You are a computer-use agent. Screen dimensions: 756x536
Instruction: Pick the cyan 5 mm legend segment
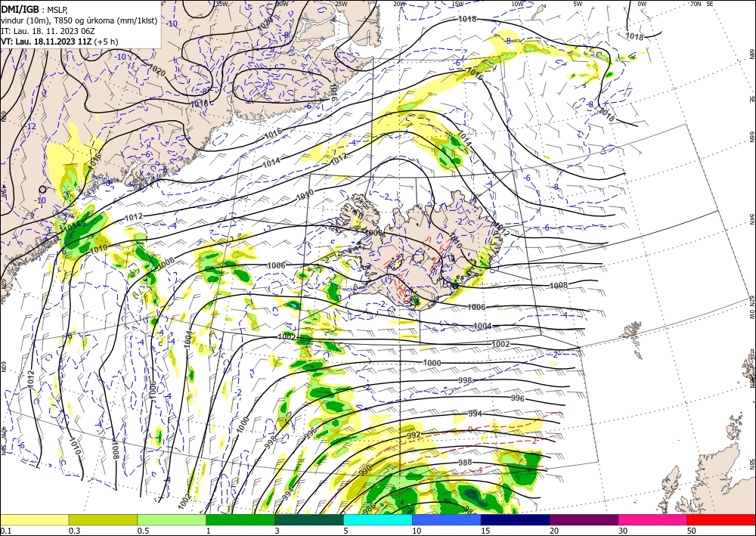pyautogui.click(x=378, y=519)
